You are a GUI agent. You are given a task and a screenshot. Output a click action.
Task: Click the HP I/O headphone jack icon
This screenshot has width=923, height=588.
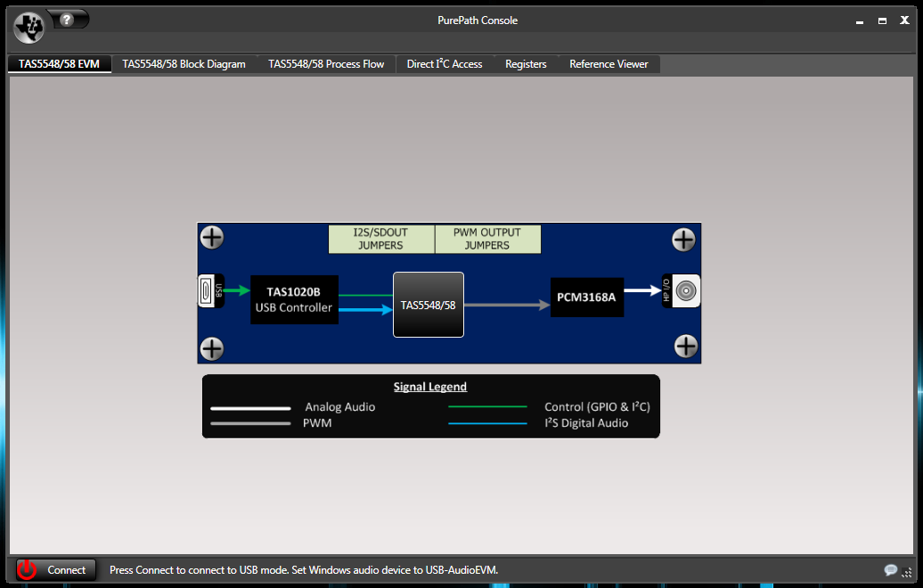tap(684, 290)
